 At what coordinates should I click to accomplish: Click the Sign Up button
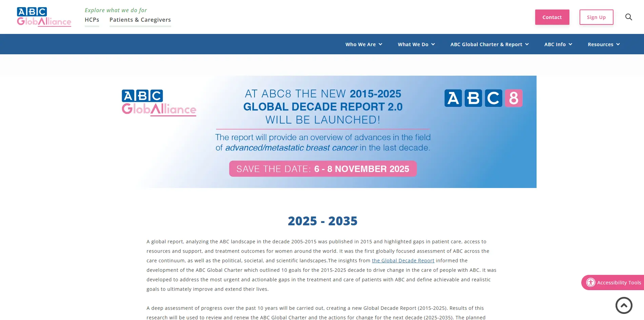pos(596,17)
